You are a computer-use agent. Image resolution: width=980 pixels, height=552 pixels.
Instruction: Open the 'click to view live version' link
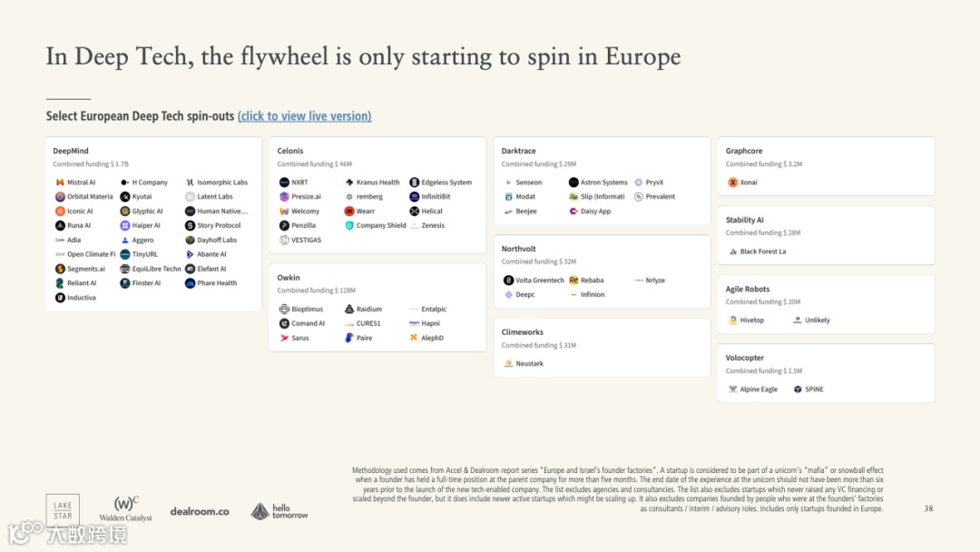[x=304, y=116]
